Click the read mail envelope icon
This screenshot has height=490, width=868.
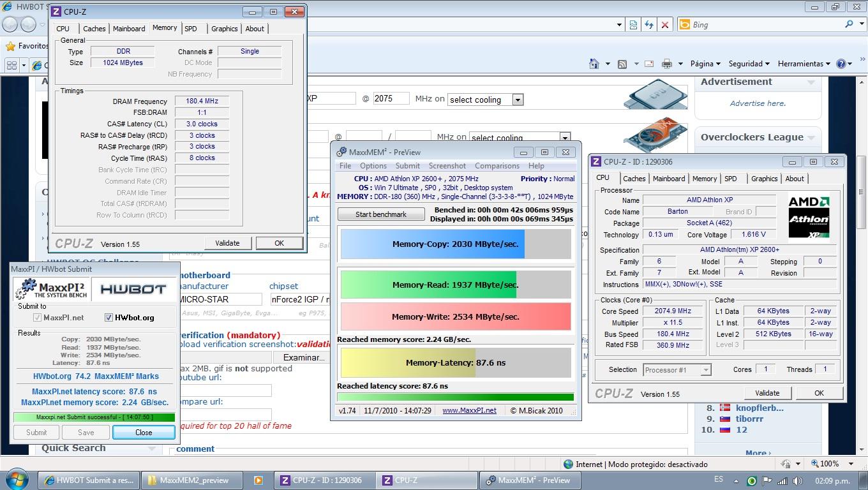tap(649, 63)
